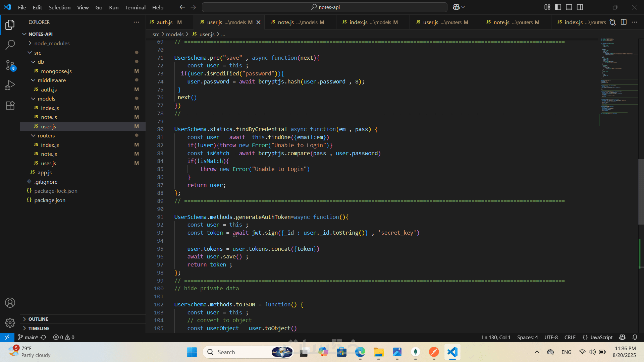Toggle the primary sidebar visibility
Viewport: 644px width, 362px height.
point(558,7)
